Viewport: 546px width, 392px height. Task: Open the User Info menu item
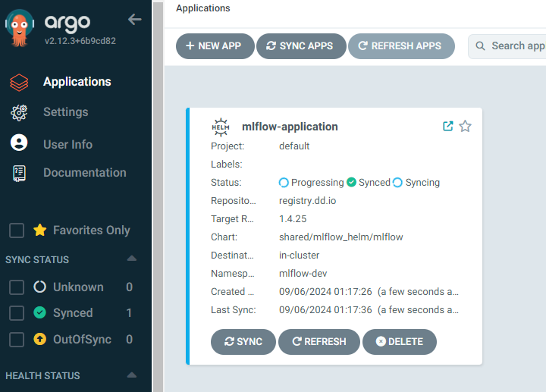click(x=68, y=145)
